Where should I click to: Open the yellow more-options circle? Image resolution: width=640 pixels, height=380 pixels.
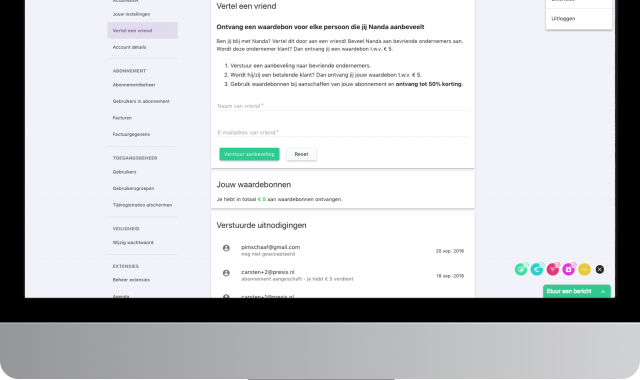[x=584, y=269]
